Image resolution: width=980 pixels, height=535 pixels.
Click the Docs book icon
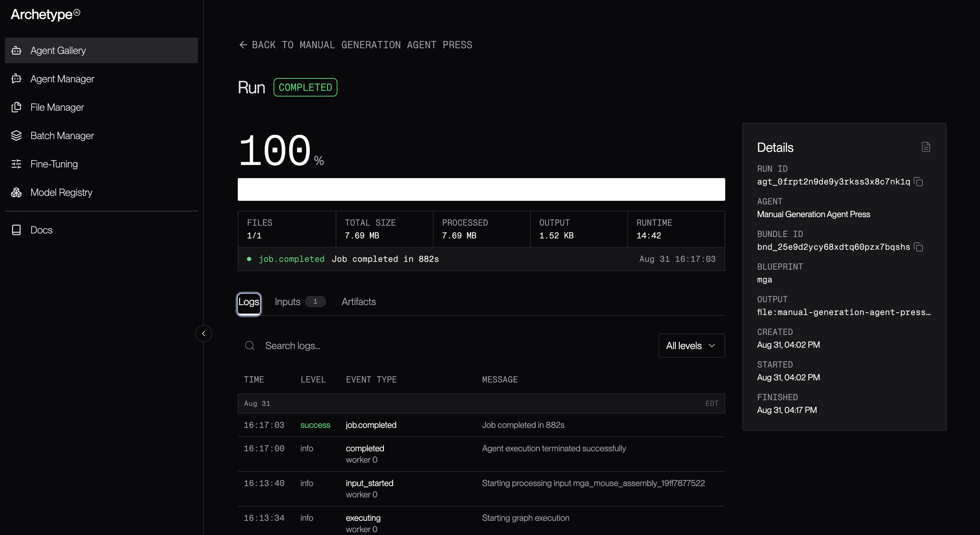click(x=16, y=230)
